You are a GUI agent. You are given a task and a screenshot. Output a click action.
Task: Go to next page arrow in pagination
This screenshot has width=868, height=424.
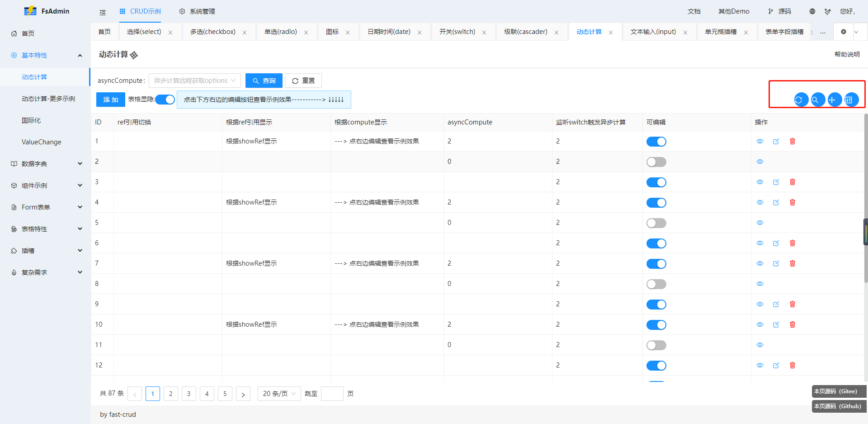click(243, 394)
